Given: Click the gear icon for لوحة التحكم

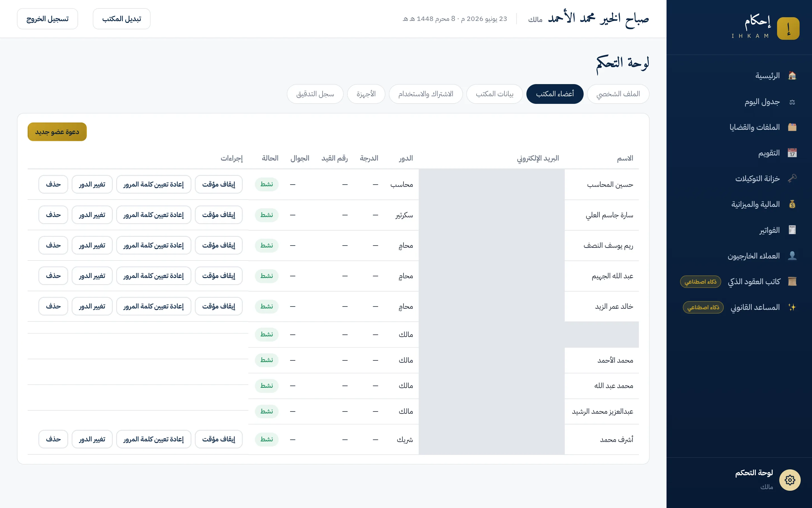Looking at the screenshot, I should click(789, 480).
